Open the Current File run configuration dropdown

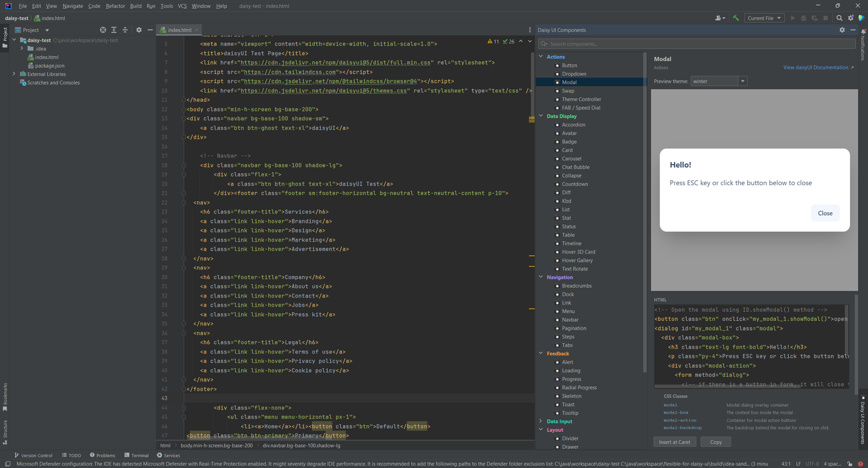764,18
